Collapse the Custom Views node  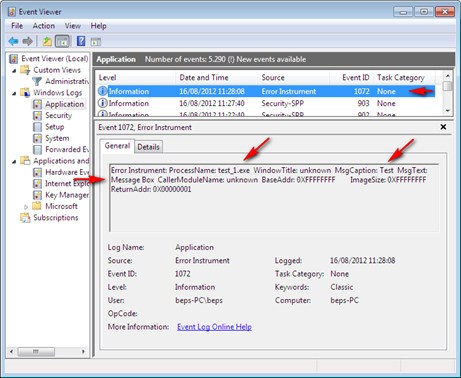pos(14,71)
